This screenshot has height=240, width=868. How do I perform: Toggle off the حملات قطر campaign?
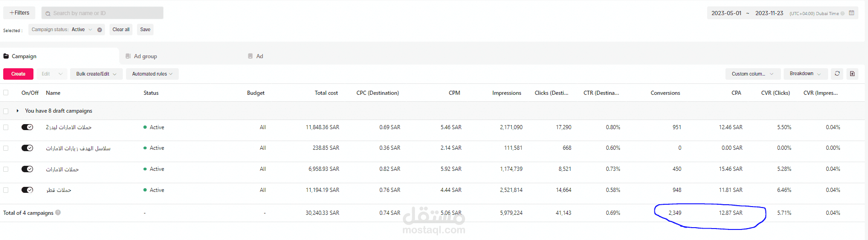27,190
